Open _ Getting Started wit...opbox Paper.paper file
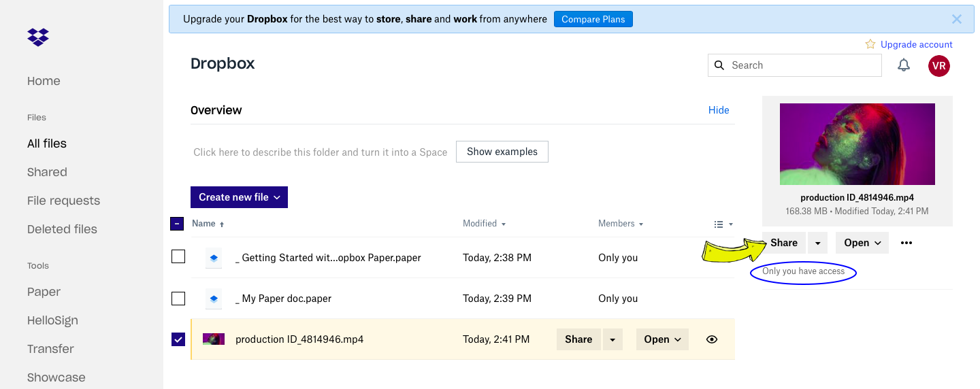The height and width of the screenshot is (389, 980). tap(328, 258)
